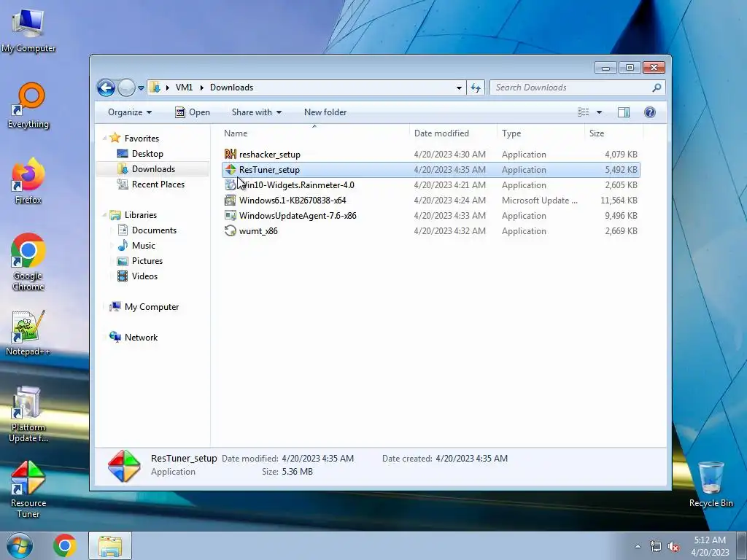Expand the root folder breadcrumb arrow
Image resolution: width=747 pixels, height=560 pixels.
[168, 87]
